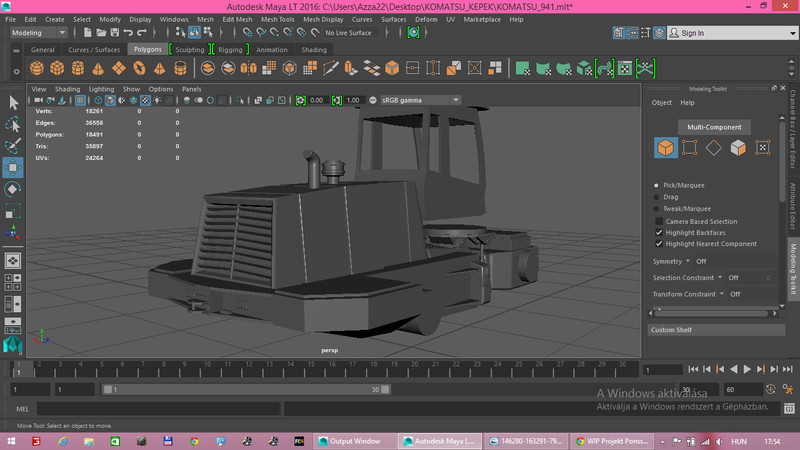Switch to the Rigging shelf tab
Screen dimensions: 800x450
(231, 49)
